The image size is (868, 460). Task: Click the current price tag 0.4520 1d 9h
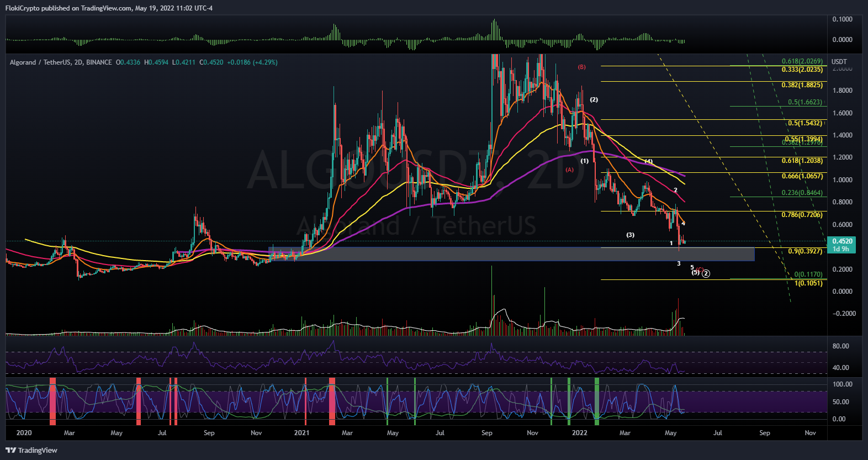(842, 245)
